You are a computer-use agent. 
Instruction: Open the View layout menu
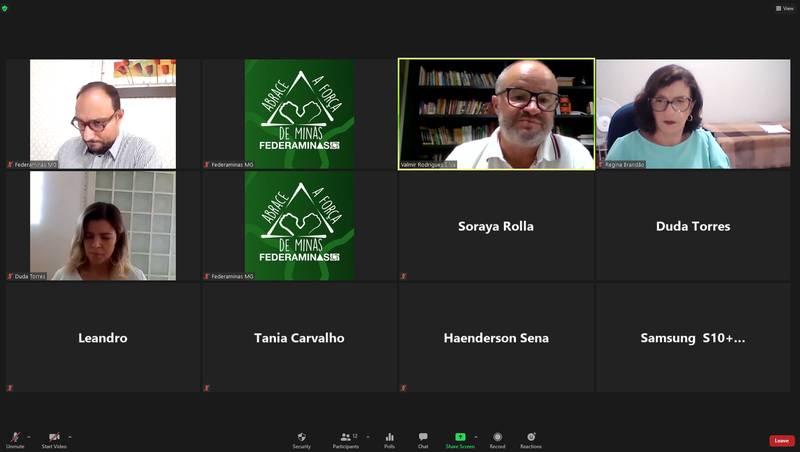pyautogui.click(x=785, y=8)
